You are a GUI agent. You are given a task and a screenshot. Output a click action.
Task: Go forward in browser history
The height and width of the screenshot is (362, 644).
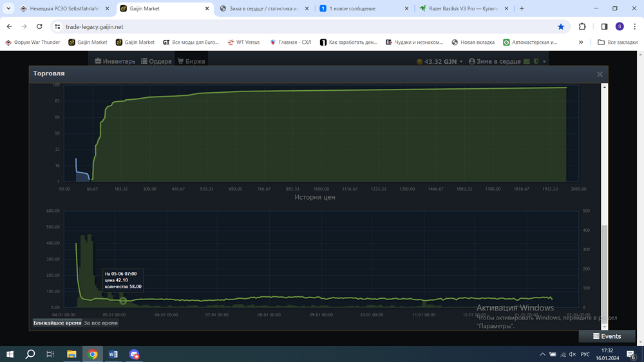(24, 26)
